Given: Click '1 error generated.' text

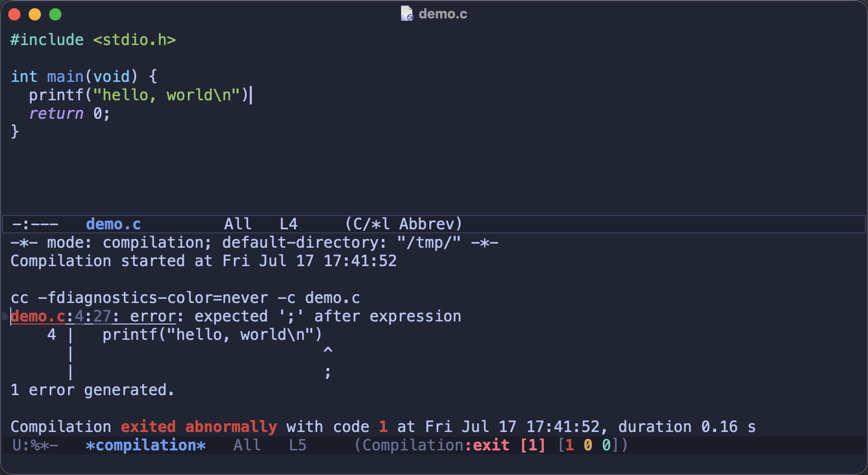Looking at the screenshot, I should (x=93, y=390).
